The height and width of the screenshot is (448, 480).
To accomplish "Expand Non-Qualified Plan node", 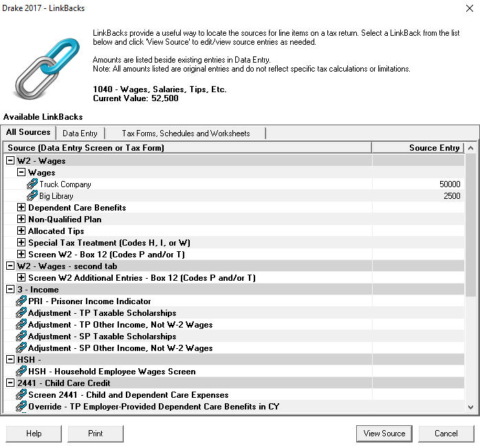I will pos(21,220).
